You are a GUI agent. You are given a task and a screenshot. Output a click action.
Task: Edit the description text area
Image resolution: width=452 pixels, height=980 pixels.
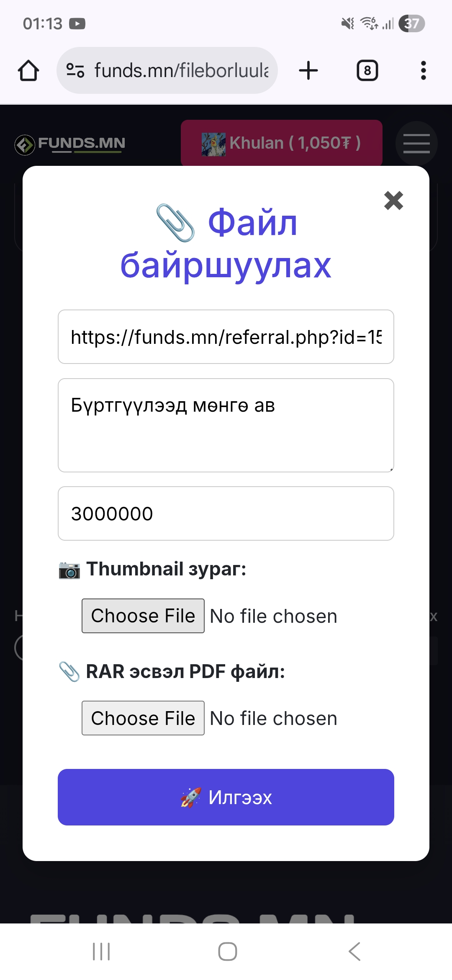[226, 425]
